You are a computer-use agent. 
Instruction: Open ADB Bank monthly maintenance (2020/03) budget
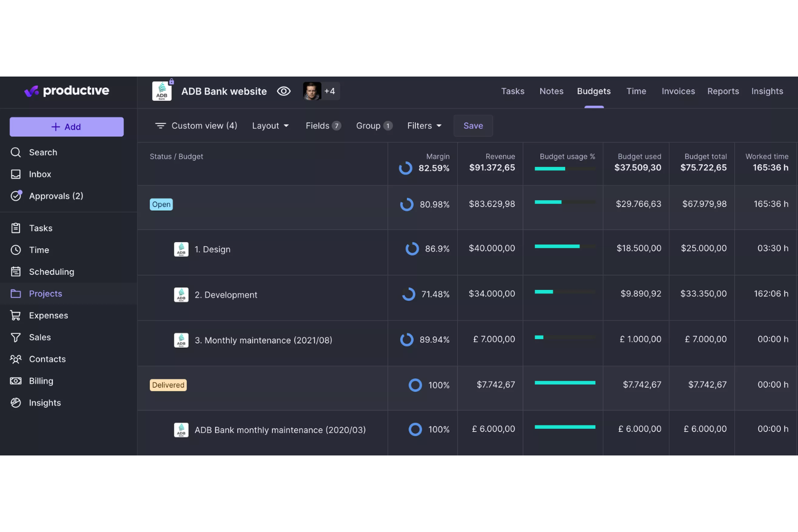(280, 430)
